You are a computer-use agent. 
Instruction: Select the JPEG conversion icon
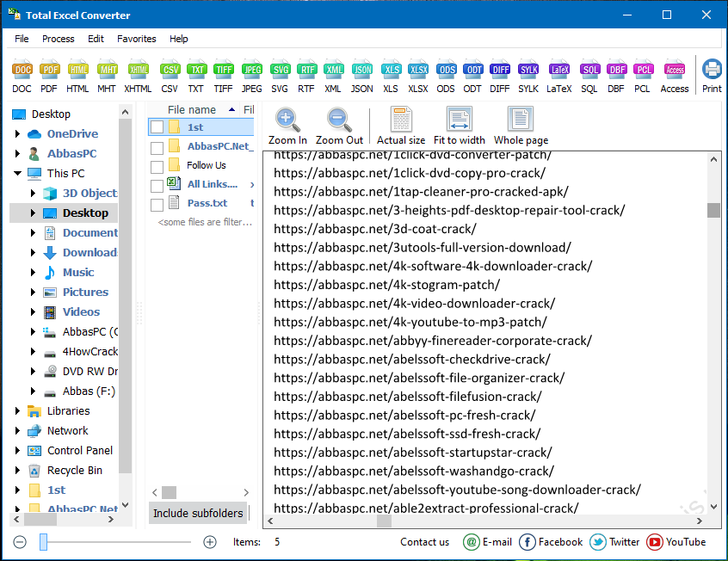tap(251, 77)
